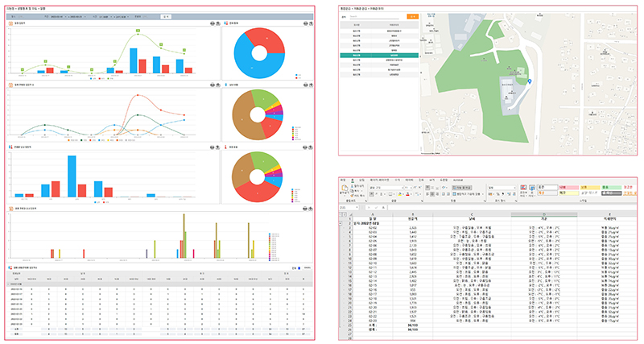Open the Insert tab in the Excel ribbon
This screenshot has height=344, width=644.
point(362,180)
